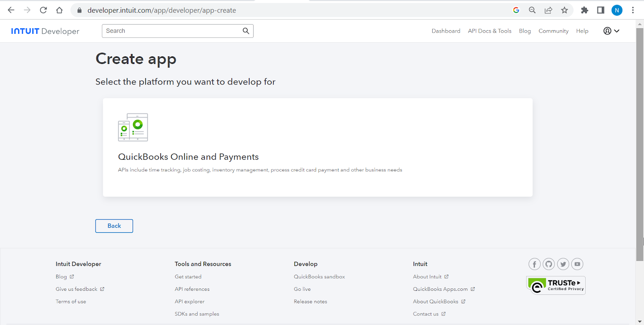Open Get started footer link
Viewport: 644px width, 325px height.
pyautogui.click(x=188, y=277)
